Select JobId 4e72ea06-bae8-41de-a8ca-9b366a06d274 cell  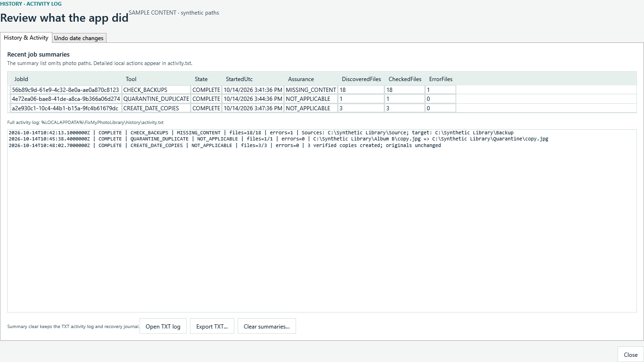tap(66, 99)
